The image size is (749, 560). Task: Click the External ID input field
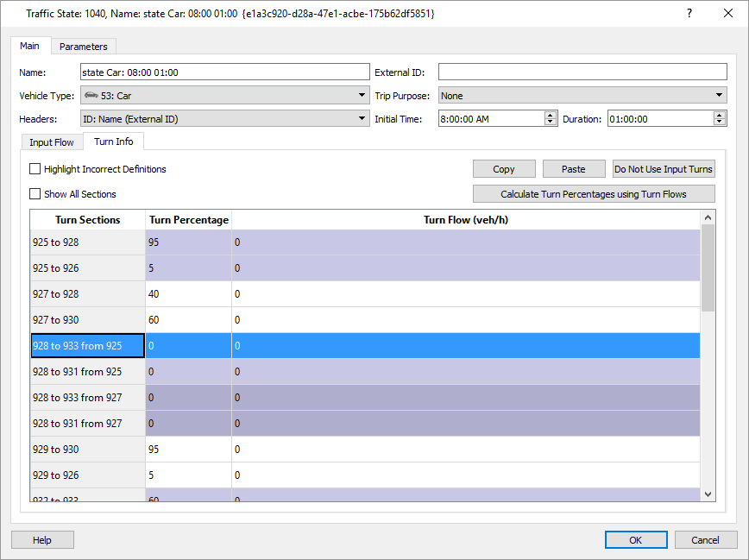point(582,72)
